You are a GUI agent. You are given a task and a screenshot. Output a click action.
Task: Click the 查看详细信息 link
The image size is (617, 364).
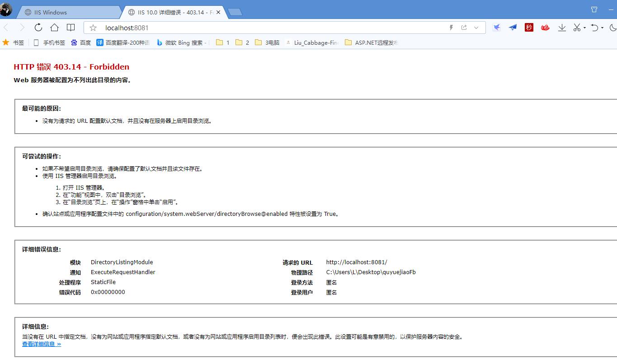(x=42, y=344)
